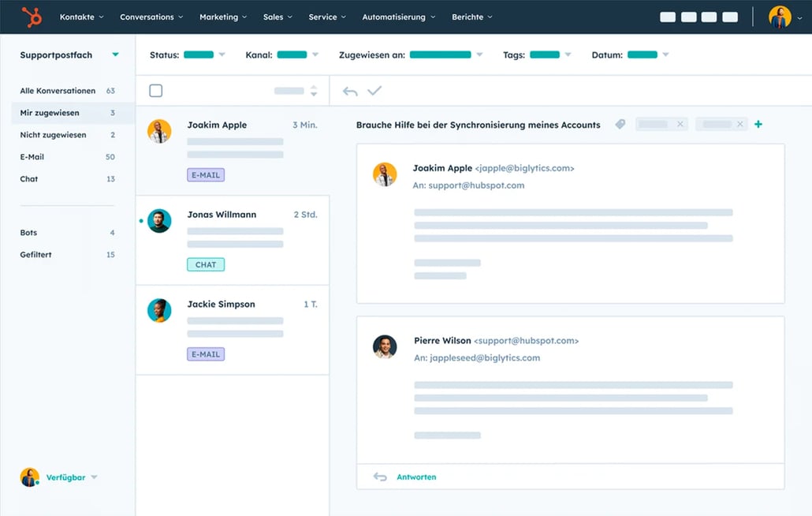Open the user profile avatar menu
The height and width of the screenshot is (516, 812).
point(780,17)
